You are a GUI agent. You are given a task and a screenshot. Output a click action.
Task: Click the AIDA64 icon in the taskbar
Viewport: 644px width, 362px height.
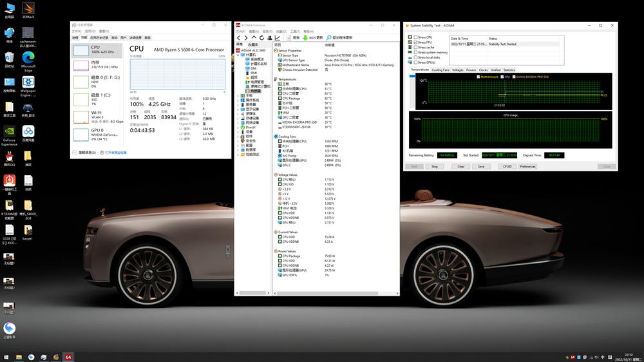(68, 357)
